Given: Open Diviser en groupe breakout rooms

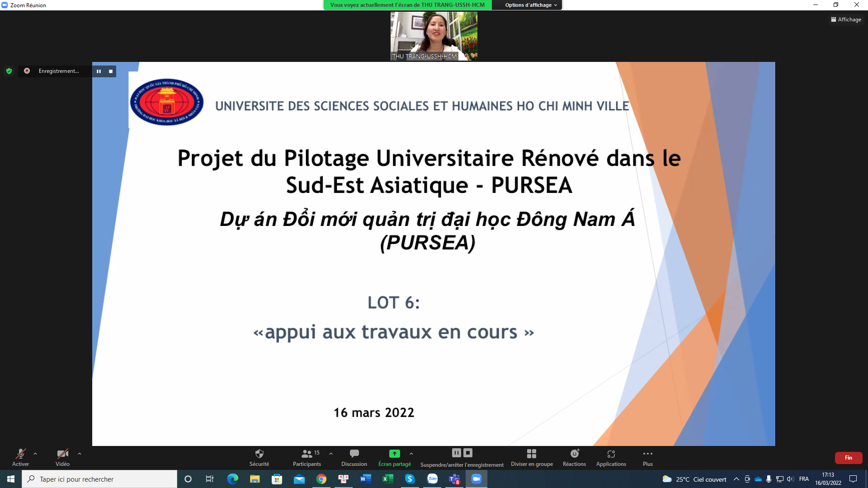Looking at the screenshot, I should [x=532, y=454].
